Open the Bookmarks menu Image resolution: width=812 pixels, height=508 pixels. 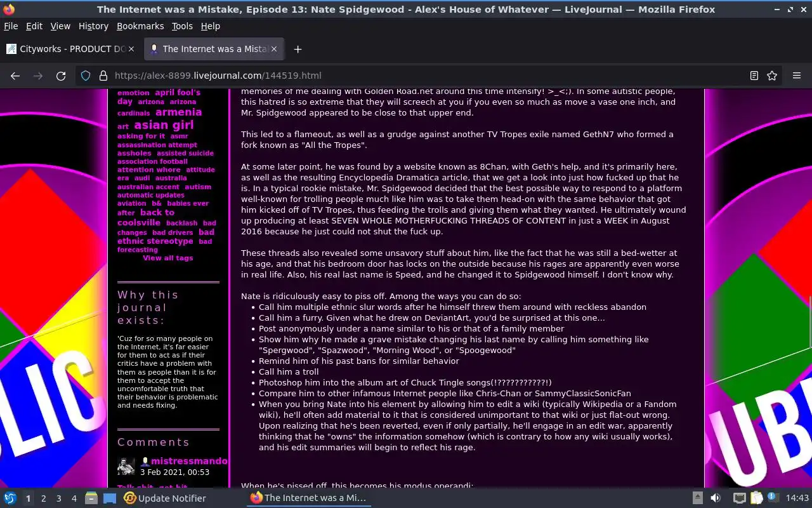coord(140,26)
